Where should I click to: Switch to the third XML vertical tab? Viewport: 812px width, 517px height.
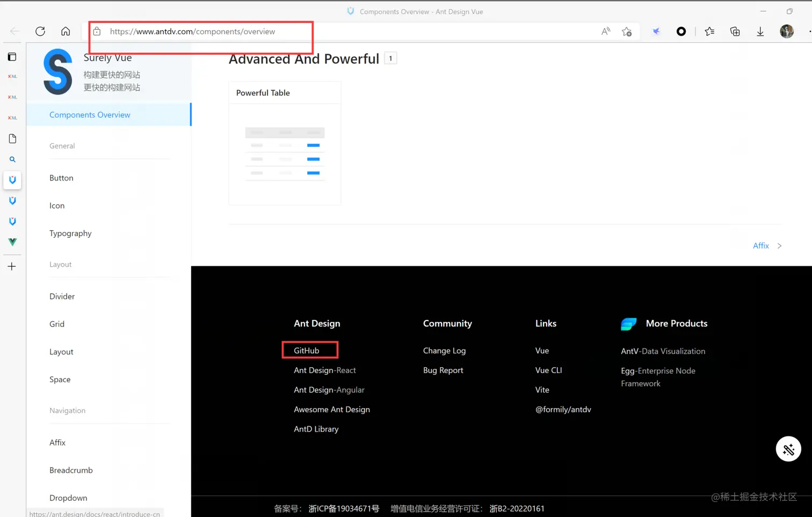(x=12, y=118)
